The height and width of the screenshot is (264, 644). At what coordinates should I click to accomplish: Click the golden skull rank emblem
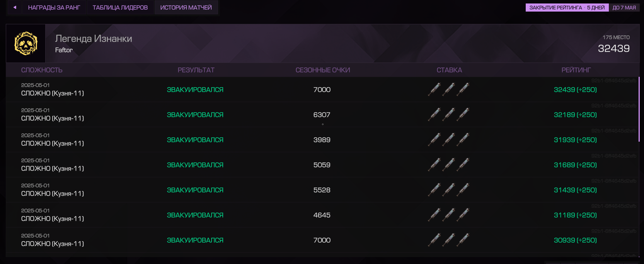coord(26,43)
